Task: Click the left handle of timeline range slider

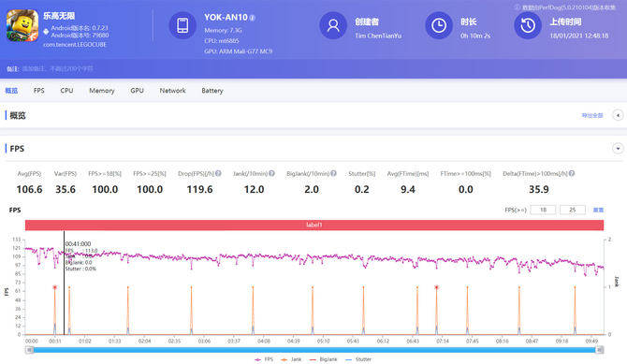Action: [29, 350]
